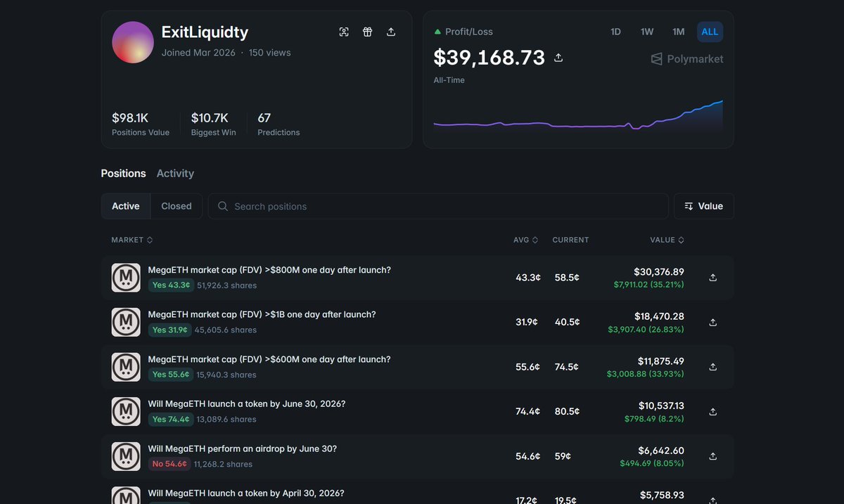The height and width of the screenshot is (504, 844).
Task: Show Closed positions
Action: coord(176,206)
